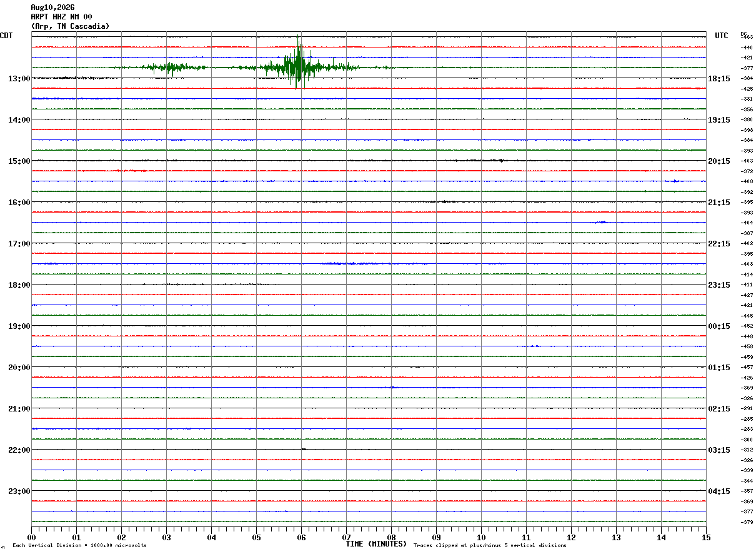This screenshot has height=554, width=756.
Task: Click the (Arp, TN Cascadia) location text
Action: click(x=70, y=26)
